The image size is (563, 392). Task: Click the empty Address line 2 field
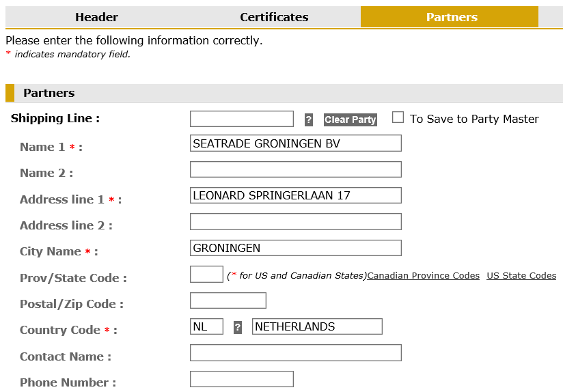295,222
